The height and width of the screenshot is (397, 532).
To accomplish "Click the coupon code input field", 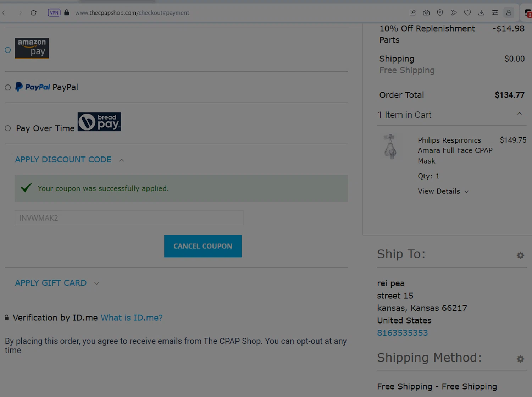I will (x=129, y=218).
